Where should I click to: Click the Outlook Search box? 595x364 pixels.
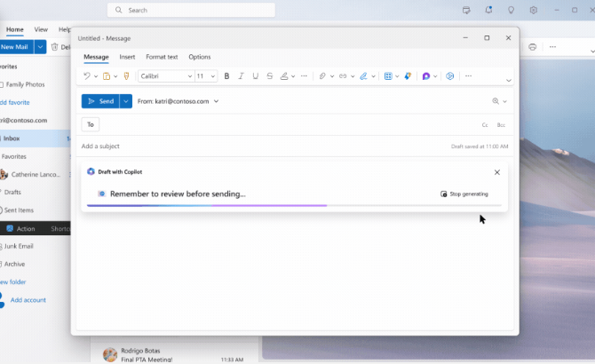[191, 11]
